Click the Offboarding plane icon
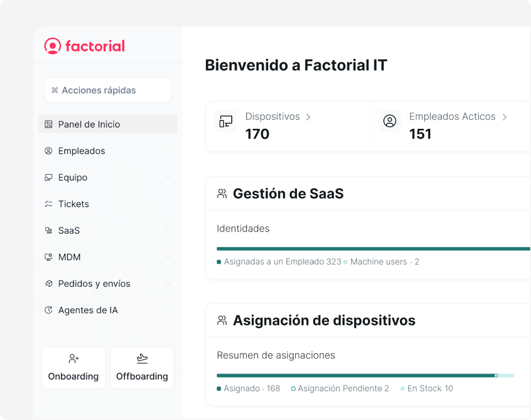531x420 pixels. pyautogui.click(x=142, y=359)
